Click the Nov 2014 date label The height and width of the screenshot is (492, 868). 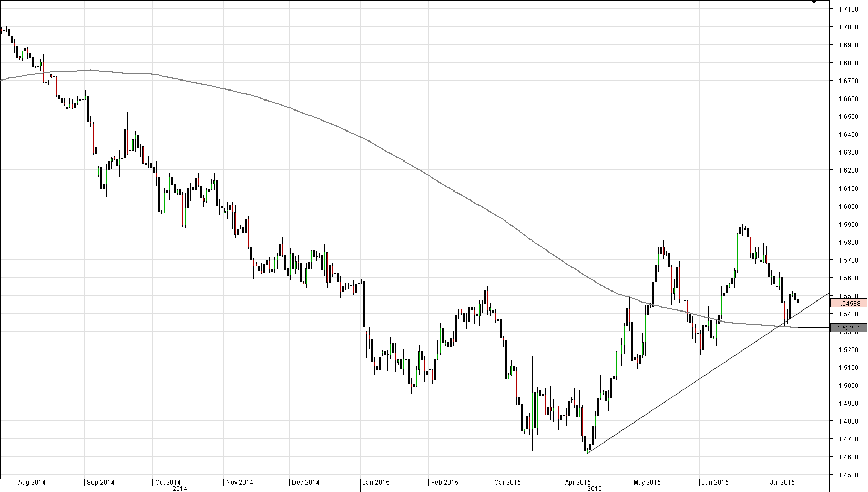coord(239,482)
